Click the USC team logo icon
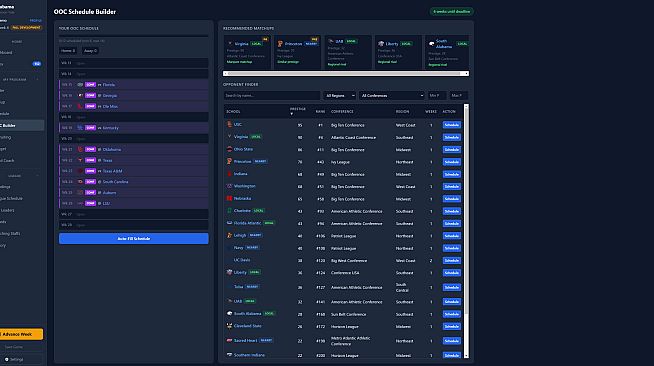 coord(229,124)
